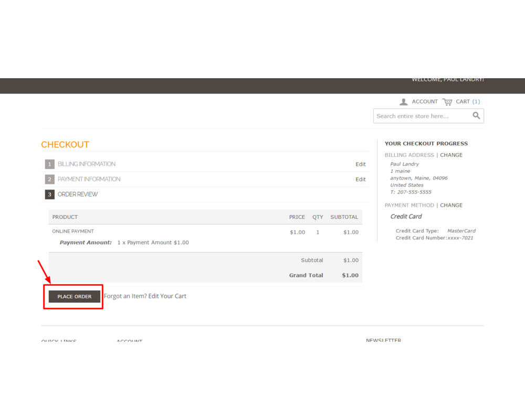Click the Edit Your Cart link
Screen dimensions: 525x420
click(167, 296)
